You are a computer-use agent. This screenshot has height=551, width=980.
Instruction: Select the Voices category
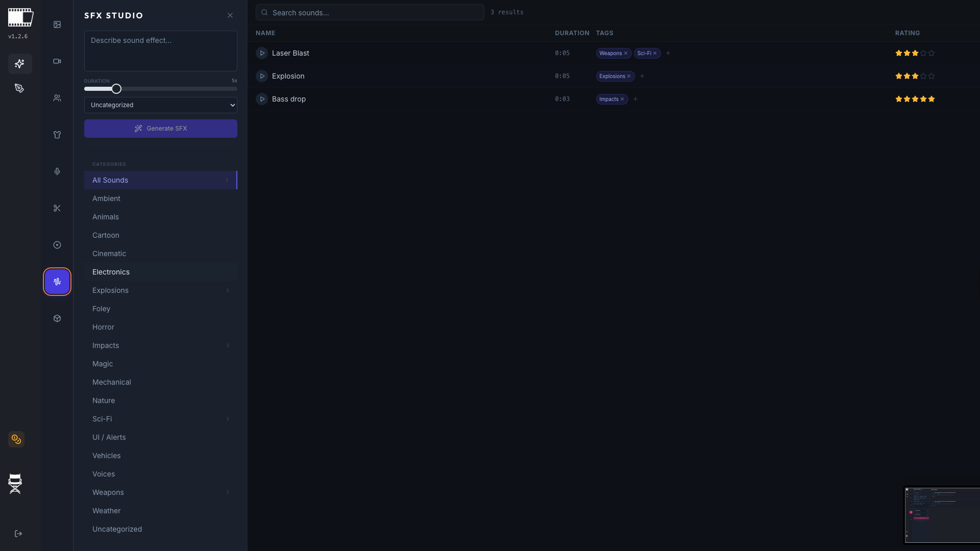tap(161, 474)
